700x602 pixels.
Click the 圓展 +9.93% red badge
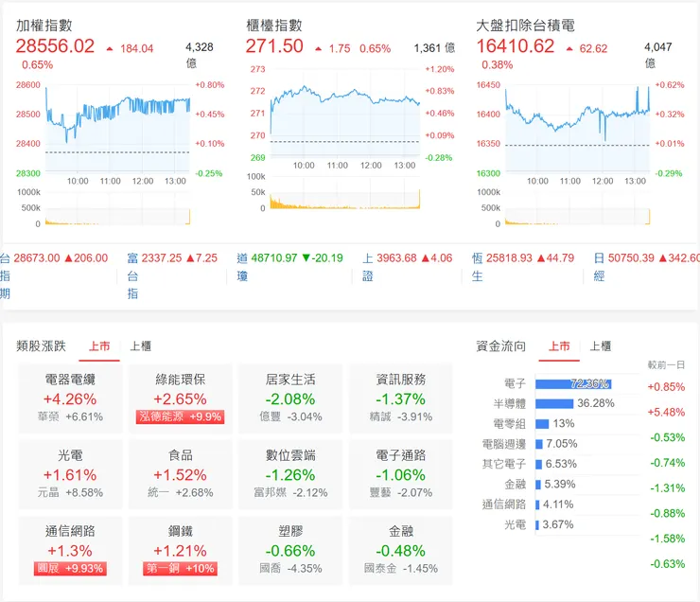click(x=70, y=568)
